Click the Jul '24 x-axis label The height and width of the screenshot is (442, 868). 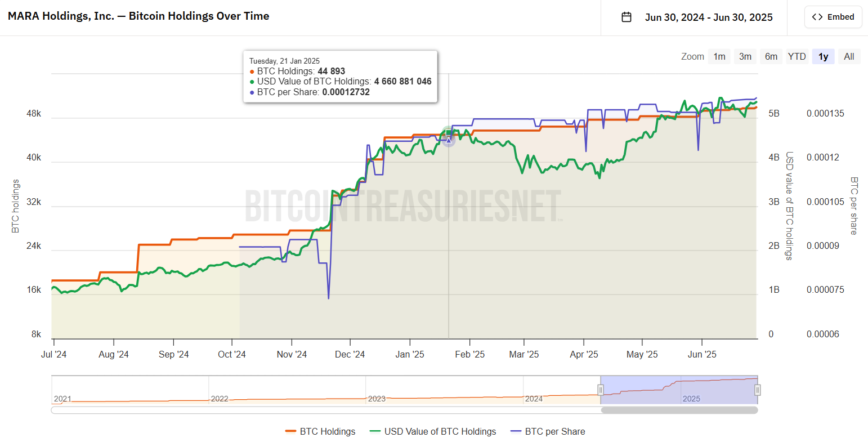(x=54, y=354)
